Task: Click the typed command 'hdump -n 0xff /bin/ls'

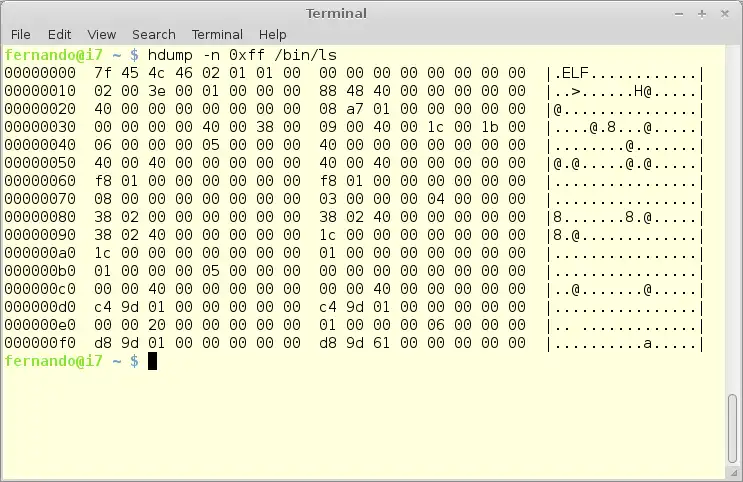Action: click(x=242, y=55)
